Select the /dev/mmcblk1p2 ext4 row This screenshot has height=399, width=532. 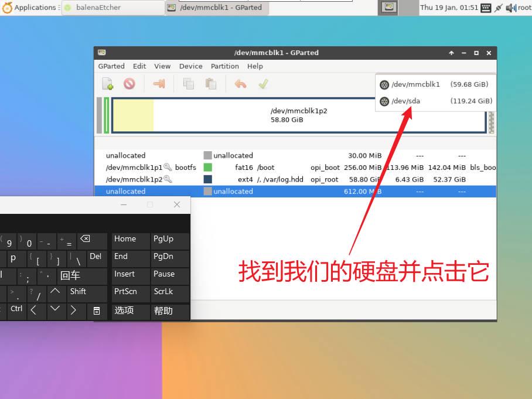295,179
